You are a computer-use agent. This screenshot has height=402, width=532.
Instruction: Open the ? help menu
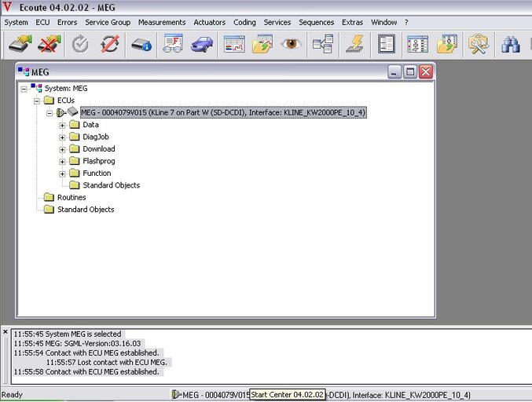[406, 22]
